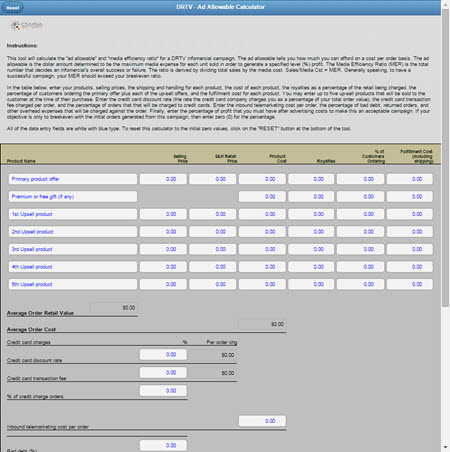Select Premium or free gift Fulfillment Cost field
Image resolution: width=450 pixels, height=452 pixels.
click(x=410, y=196)
